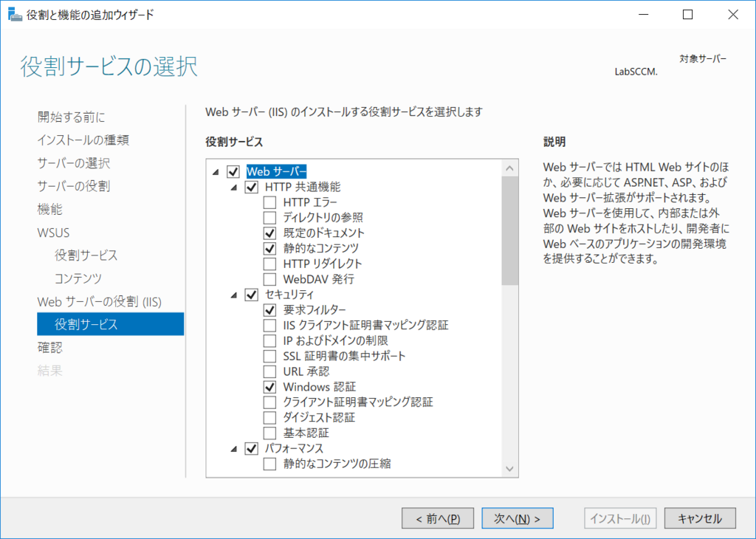Viewport: 756px width, 539px height.
Task: Click the キャンセル button
Action: click(x=700, y=518)
